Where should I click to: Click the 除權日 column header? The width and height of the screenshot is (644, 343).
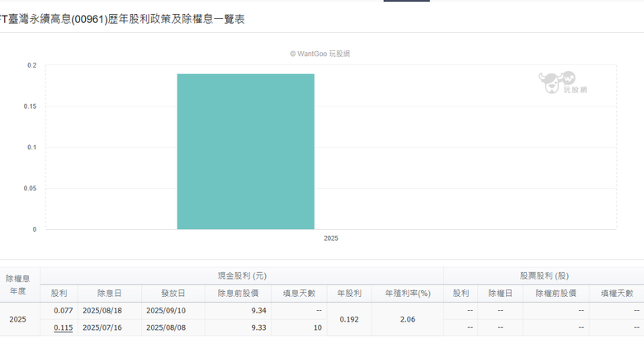coord(500,294)
